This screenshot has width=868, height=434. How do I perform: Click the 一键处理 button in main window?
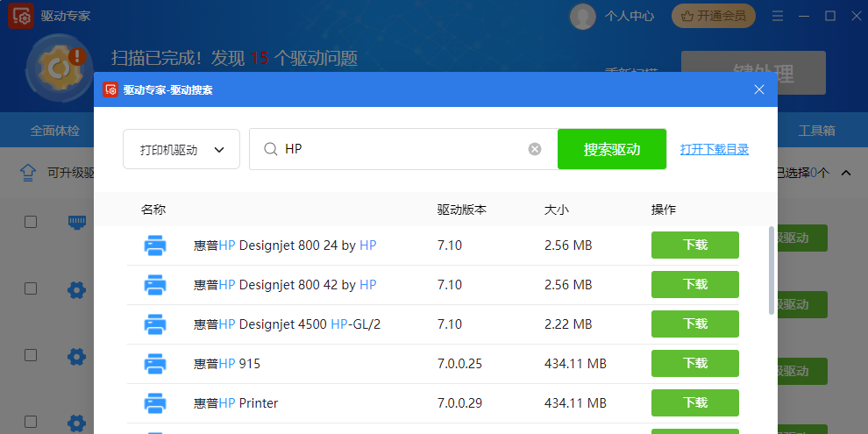[753, 73]
